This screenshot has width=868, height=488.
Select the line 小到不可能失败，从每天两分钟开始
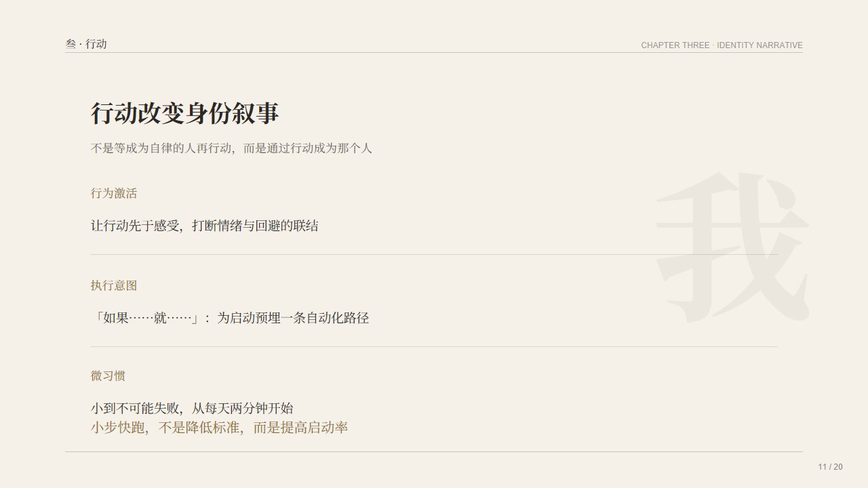(192, 408)
